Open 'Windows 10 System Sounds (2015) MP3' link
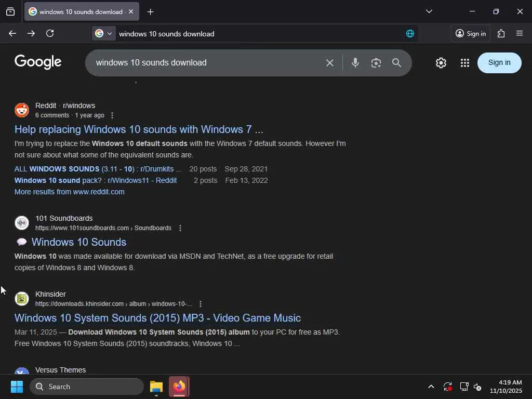Viewport: 532px width, 399px height. point(158,318)
